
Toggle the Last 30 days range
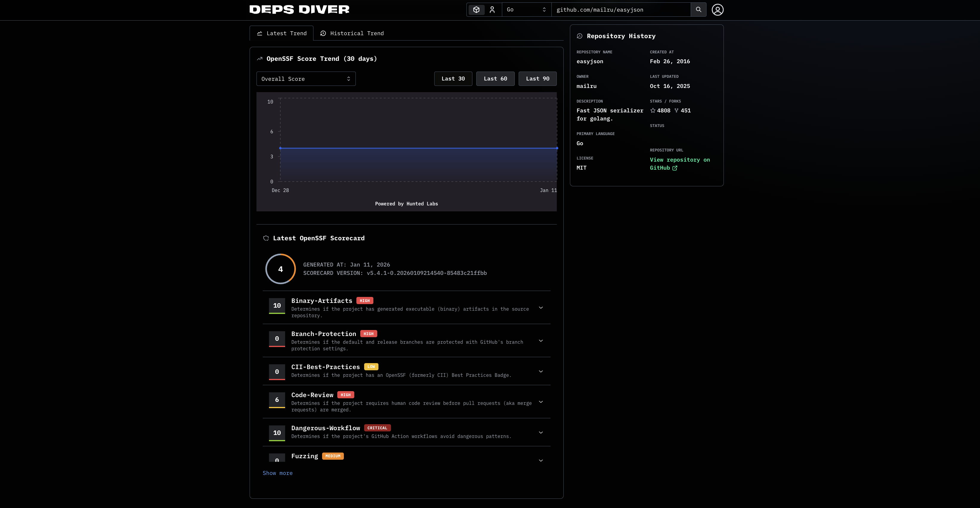point(453,79)
